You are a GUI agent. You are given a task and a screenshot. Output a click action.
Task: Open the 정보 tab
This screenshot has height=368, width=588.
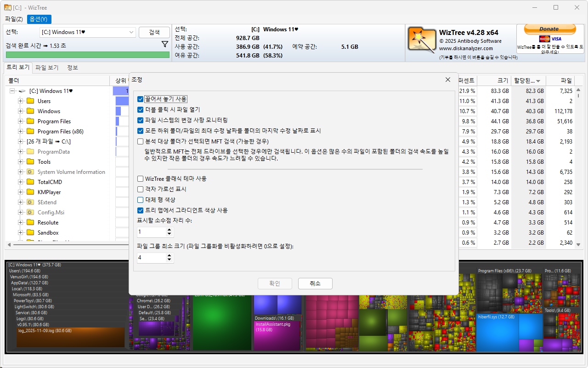73,68
